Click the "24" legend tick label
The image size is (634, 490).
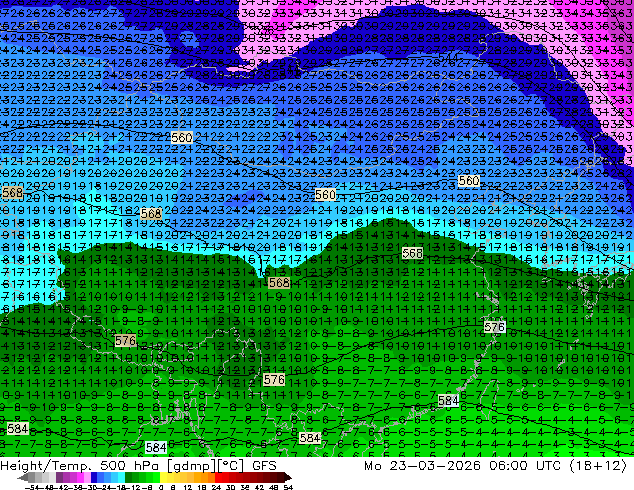(x=216, y=488)
